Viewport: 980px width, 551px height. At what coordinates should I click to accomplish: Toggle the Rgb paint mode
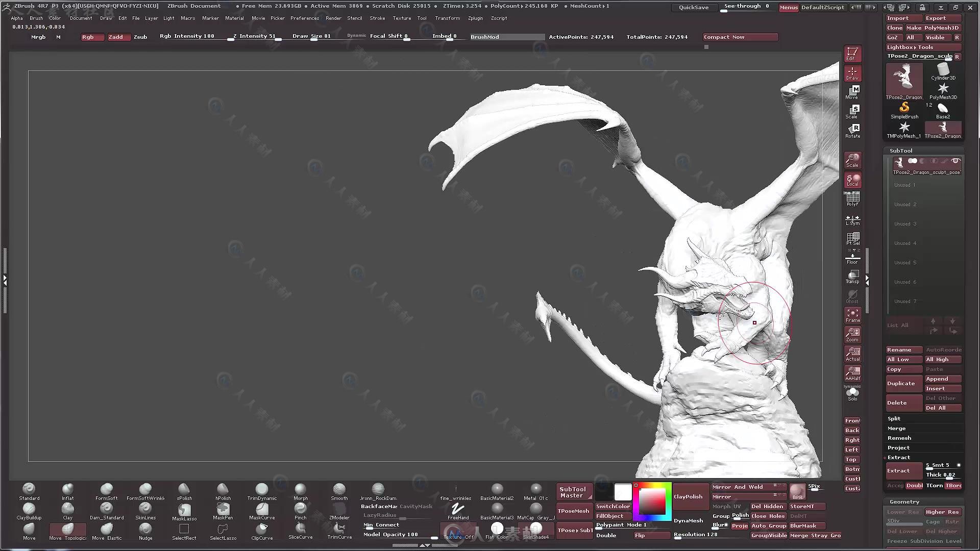(x=93, y=37)
